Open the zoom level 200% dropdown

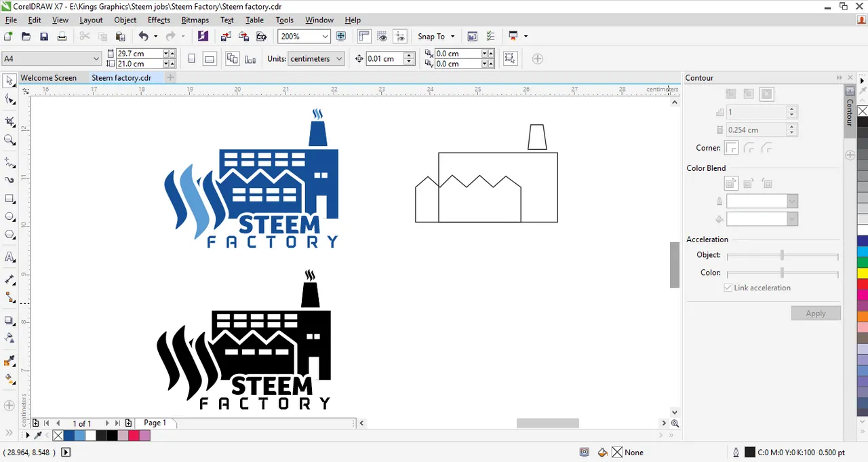(x=325, y=37)
